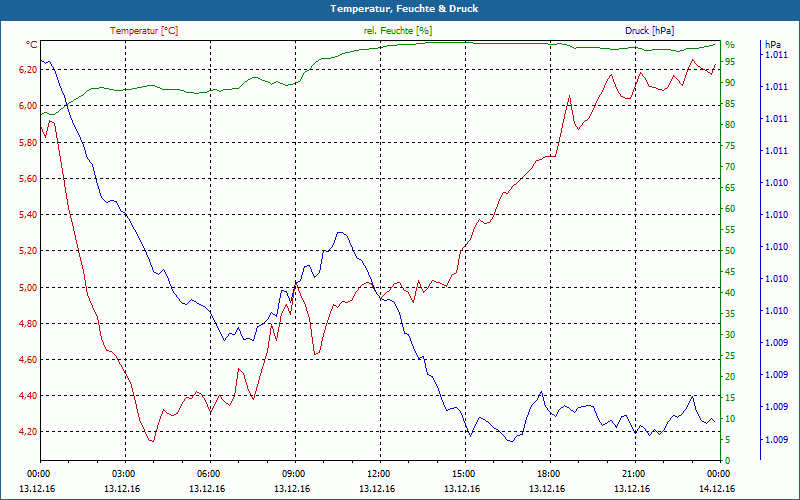Click temperature axis value "5,40"
This screenshot has width=800, height=500.
click(28, 215)
